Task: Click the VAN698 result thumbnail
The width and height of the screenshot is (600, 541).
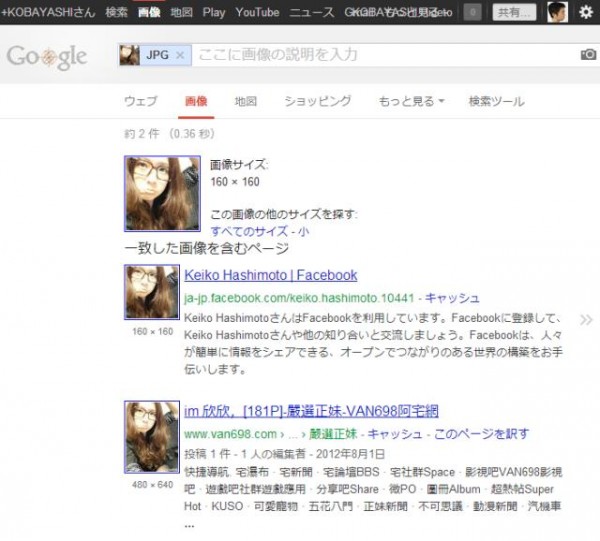Action: (x=152, y=437)
